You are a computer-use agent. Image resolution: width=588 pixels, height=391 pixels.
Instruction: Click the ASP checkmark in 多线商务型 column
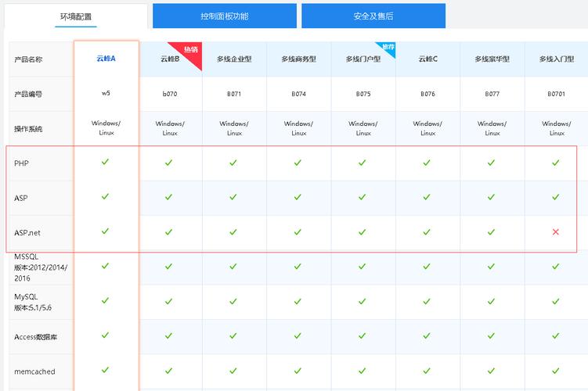click(298, 197)
